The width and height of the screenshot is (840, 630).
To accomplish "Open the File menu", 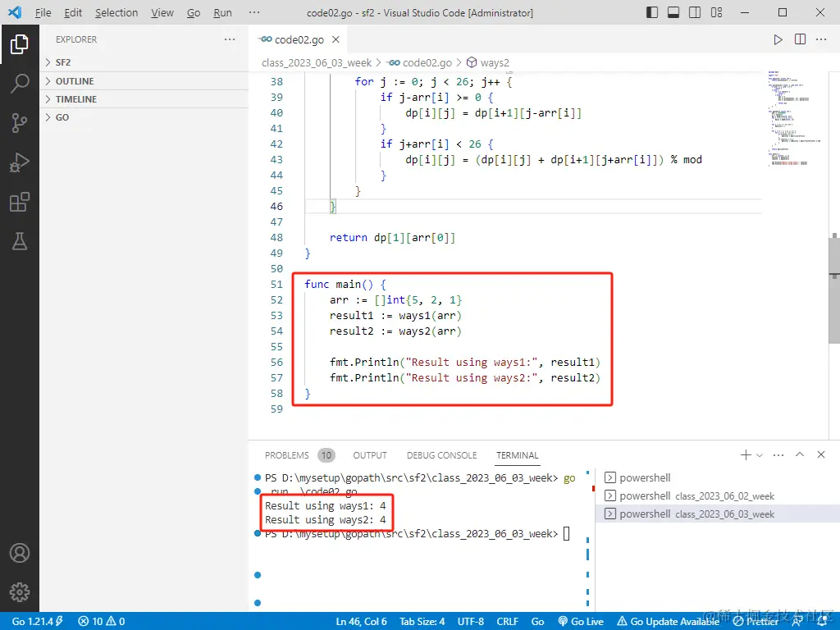I will coord(43,12).
